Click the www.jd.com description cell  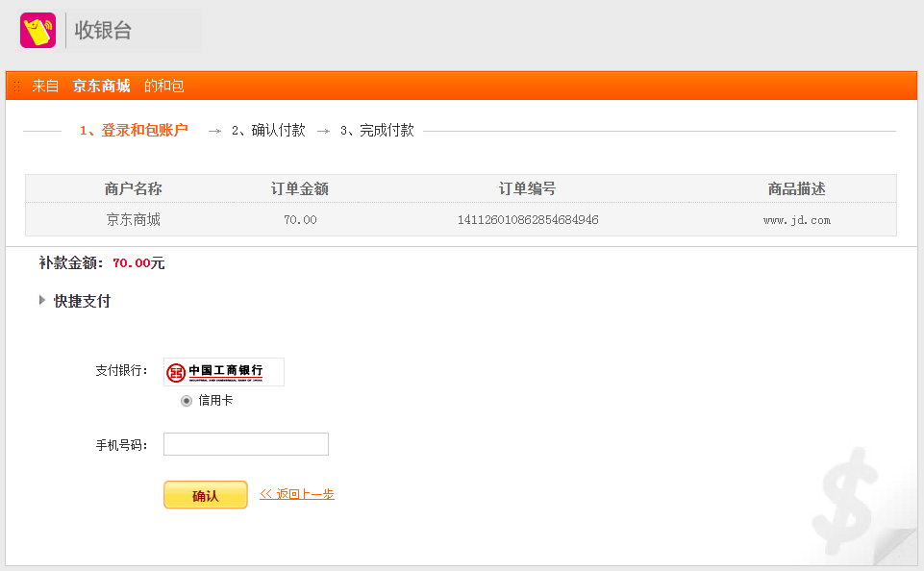click(797, 220)
